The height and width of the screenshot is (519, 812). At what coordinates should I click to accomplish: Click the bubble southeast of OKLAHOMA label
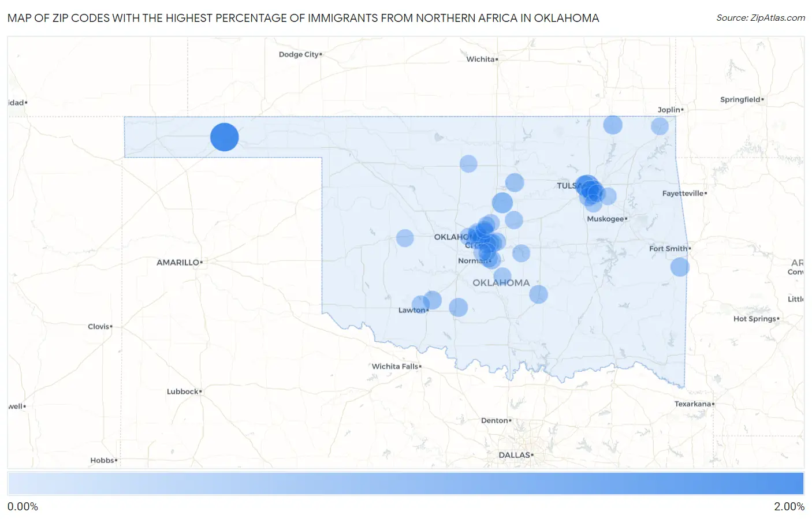(538, 294)
